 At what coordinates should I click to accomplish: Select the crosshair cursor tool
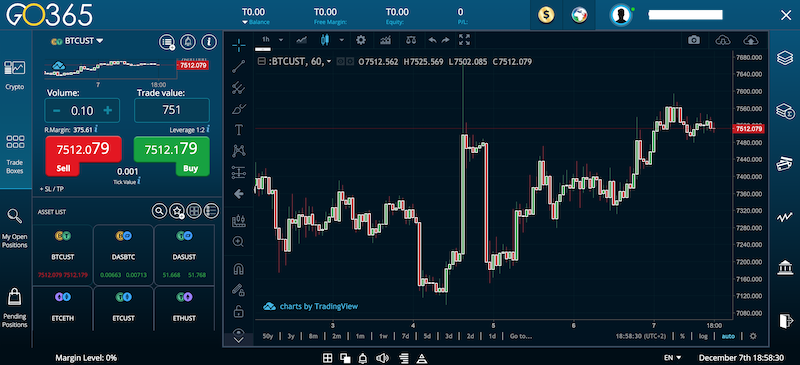pyautogui.click(x=238, y=45)
